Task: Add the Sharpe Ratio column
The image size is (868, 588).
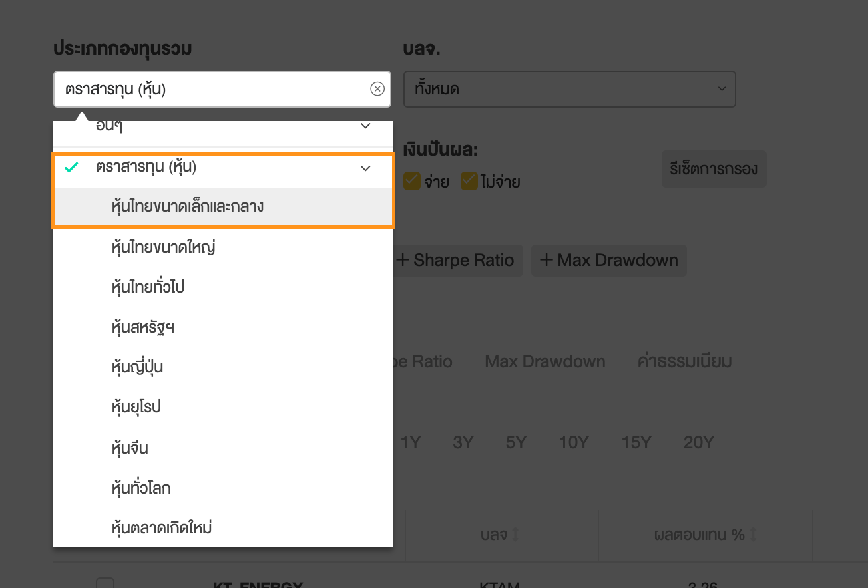Action: [x=456, y=261]
